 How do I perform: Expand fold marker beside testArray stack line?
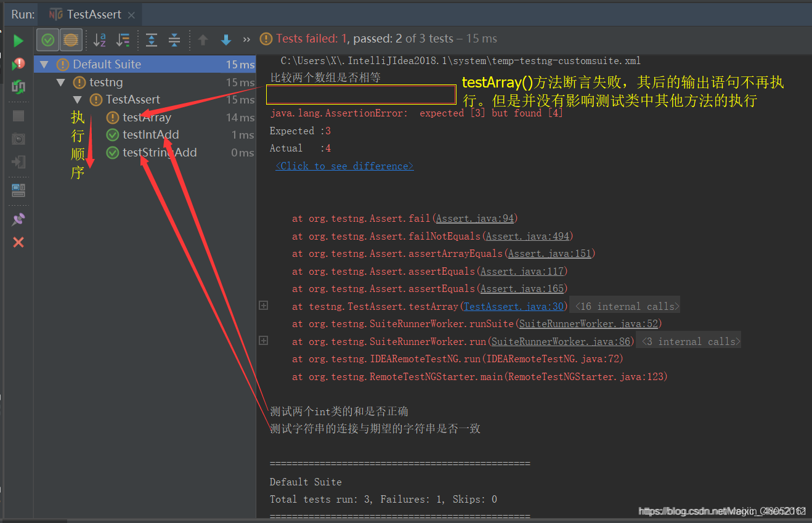click(x=263, y=306)
